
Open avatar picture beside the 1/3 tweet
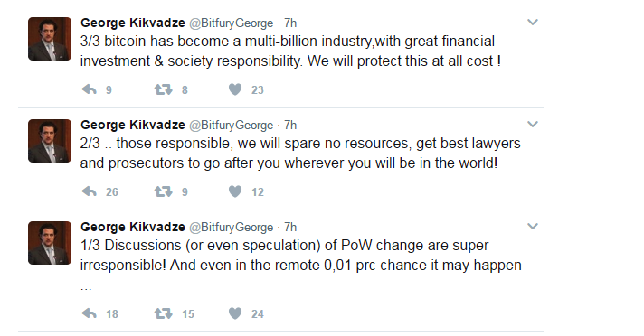click(50, 243)
